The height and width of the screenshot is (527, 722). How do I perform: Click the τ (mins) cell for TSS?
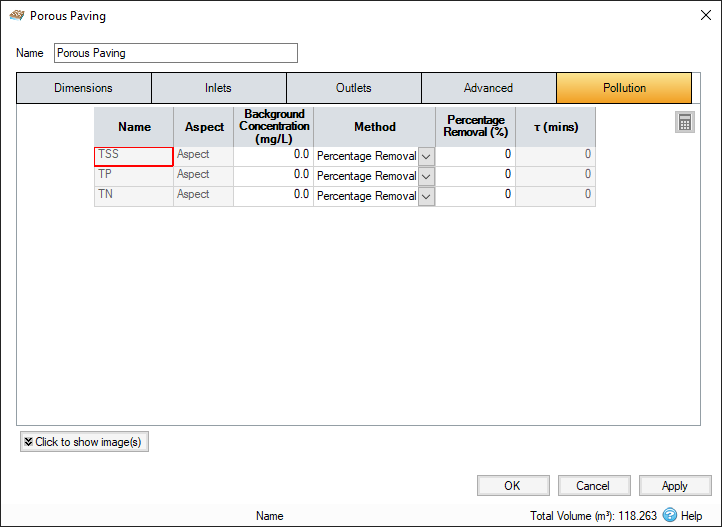[555, 156]
